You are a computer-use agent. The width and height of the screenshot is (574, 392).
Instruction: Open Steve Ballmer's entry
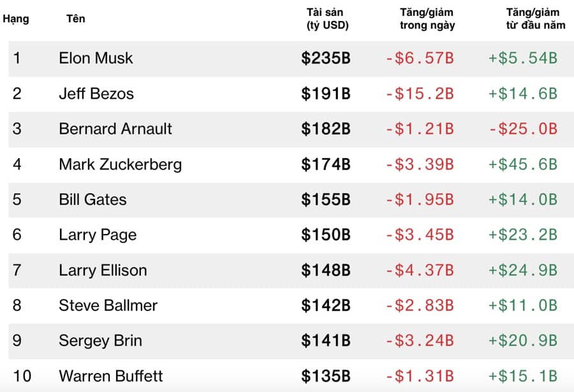(108, 305)
